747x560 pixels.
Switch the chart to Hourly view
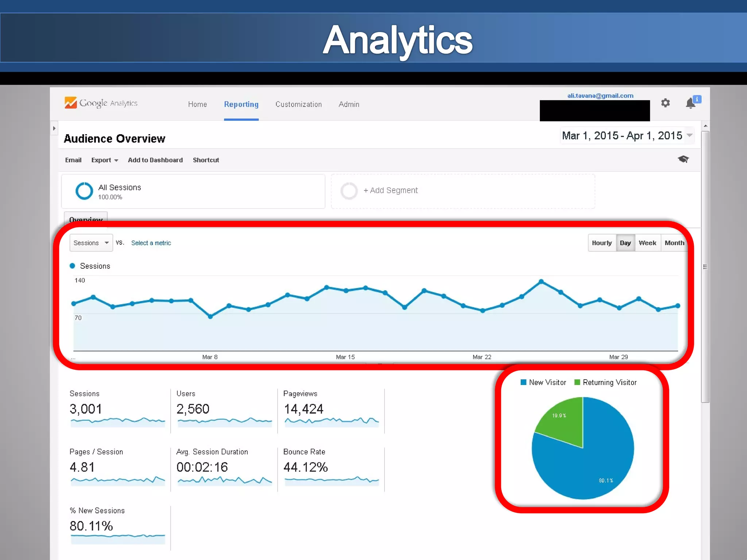[x=601, y=243]
